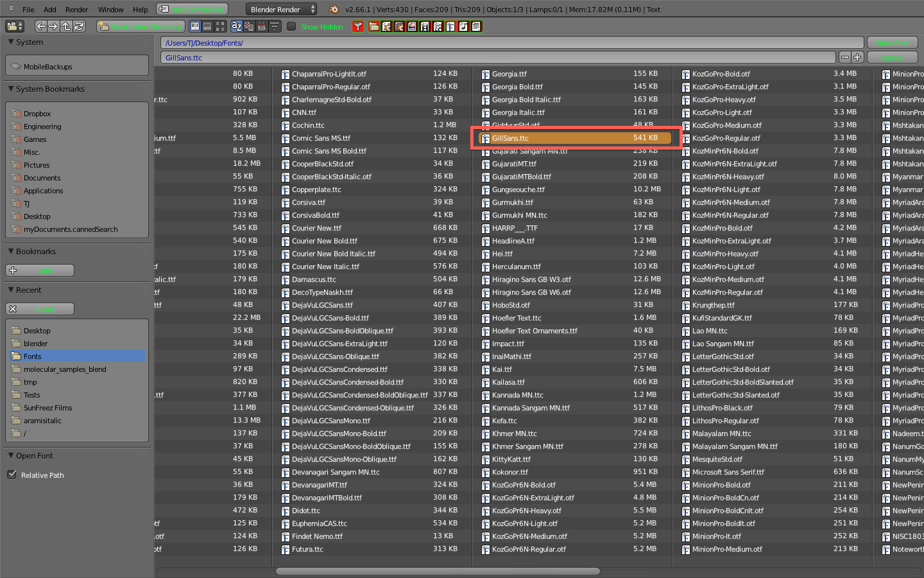
Task: Click Create New Directory
Action: click(141, 26)
